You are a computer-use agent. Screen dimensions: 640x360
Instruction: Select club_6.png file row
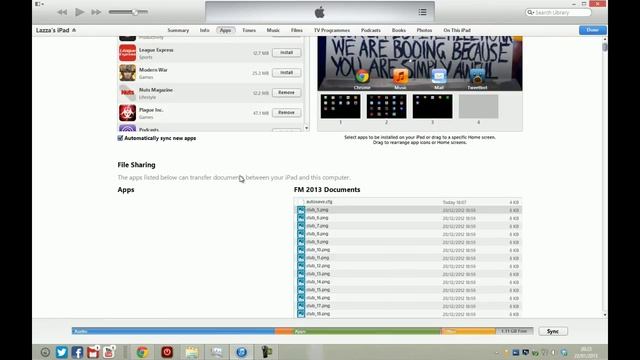(x=408, y=218)
